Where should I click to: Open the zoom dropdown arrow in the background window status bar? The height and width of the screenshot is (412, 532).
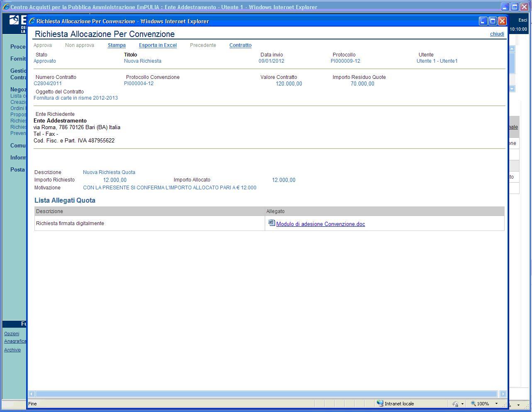[x=518, y=405]
